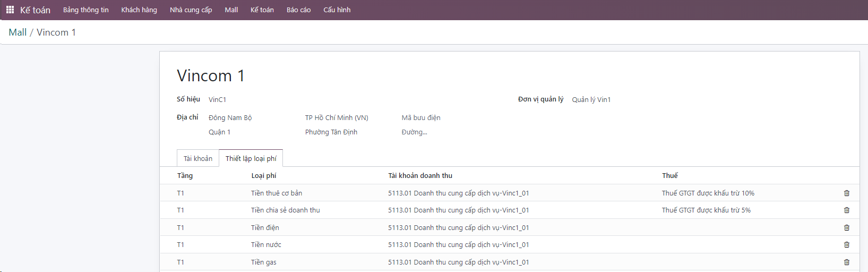Click the Tiền thuê cơ bản cell
Screen dimensions: 868x272
[277, 193]
